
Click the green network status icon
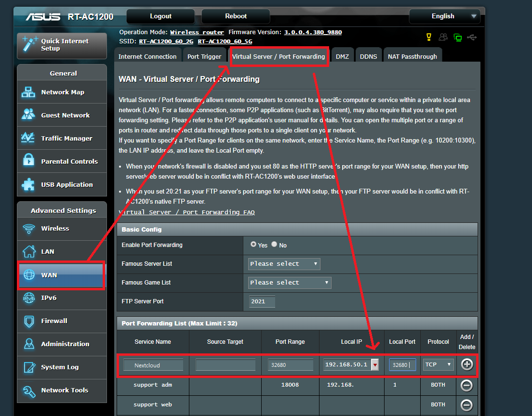click(x=457, y=37)
